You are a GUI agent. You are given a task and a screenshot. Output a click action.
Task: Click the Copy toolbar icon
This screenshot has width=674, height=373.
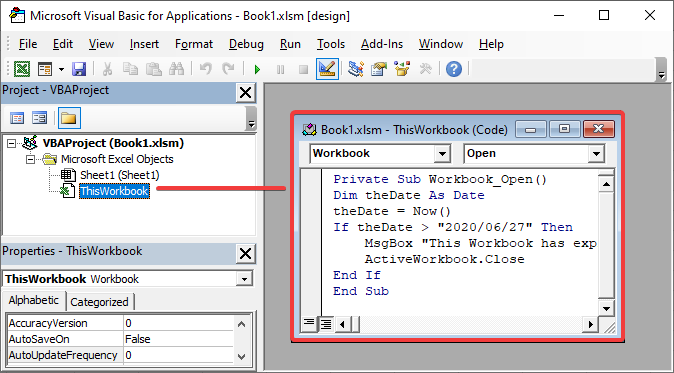coord(130,69)
